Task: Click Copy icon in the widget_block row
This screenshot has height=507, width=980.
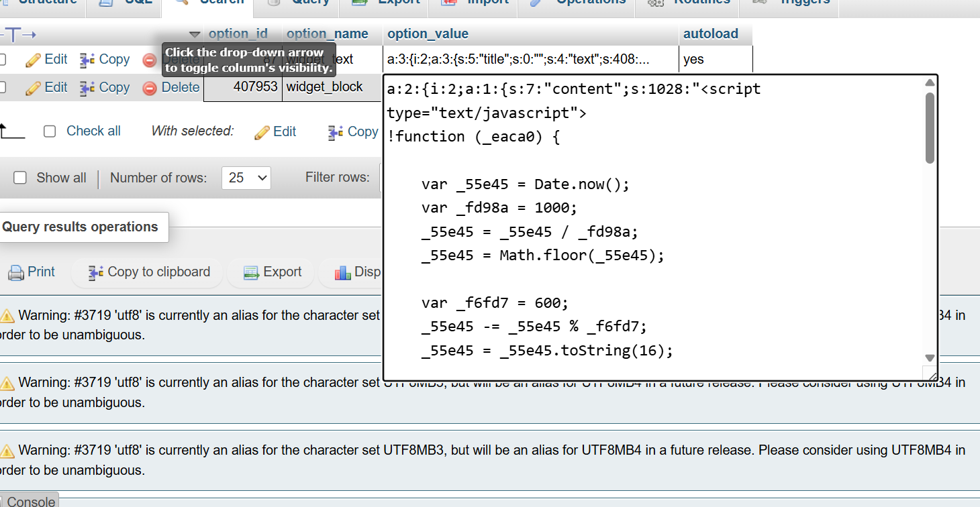Action: [87, 88]
